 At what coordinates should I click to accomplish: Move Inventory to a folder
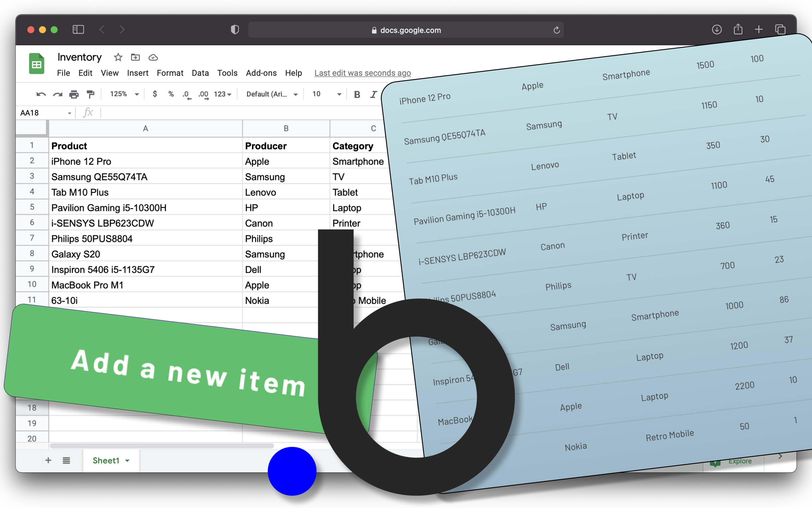pyautogui.click(x=135, y=58)
